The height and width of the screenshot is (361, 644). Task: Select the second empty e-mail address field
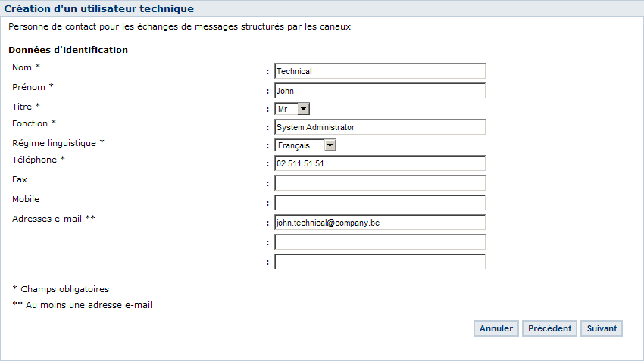pyautogui.click(x=379, y=242)
